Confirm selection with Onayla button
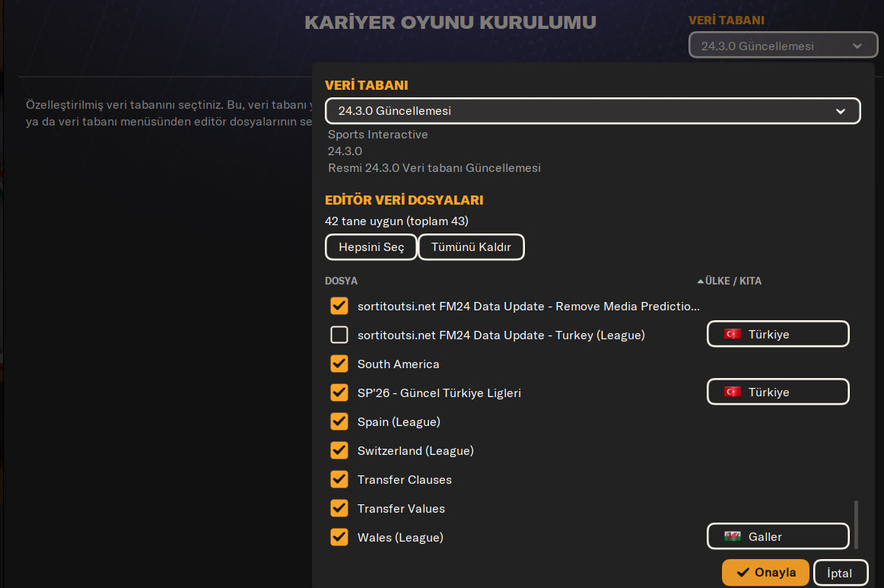 pyautogui.click(x=765, y=573)
